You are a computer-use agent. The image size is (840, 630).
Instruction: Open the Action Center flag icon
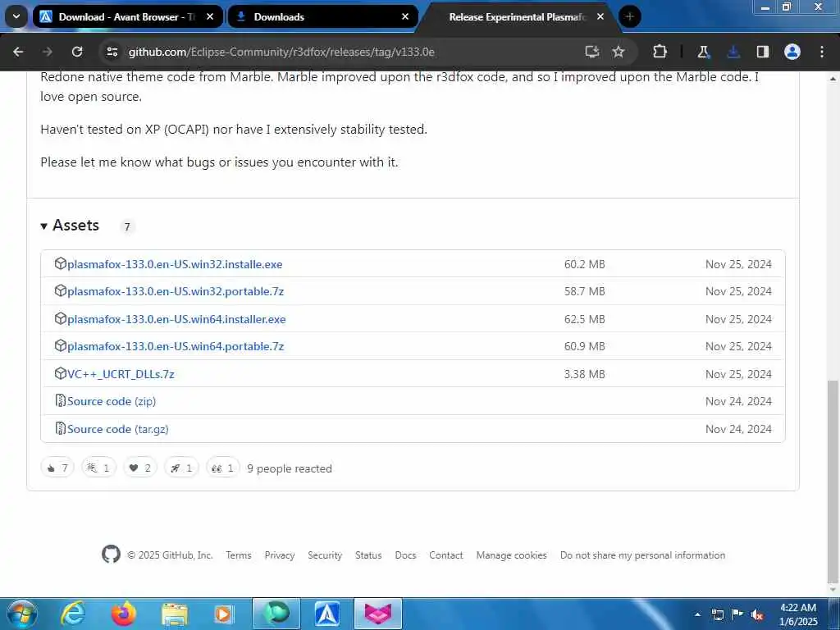click(737, 614)
